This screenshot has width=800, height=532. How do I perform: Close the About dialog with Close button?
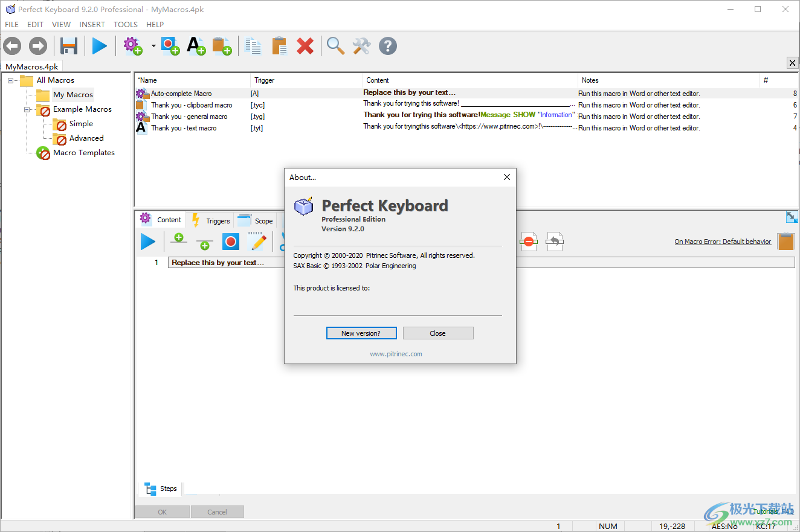click(x=437, y=333)
